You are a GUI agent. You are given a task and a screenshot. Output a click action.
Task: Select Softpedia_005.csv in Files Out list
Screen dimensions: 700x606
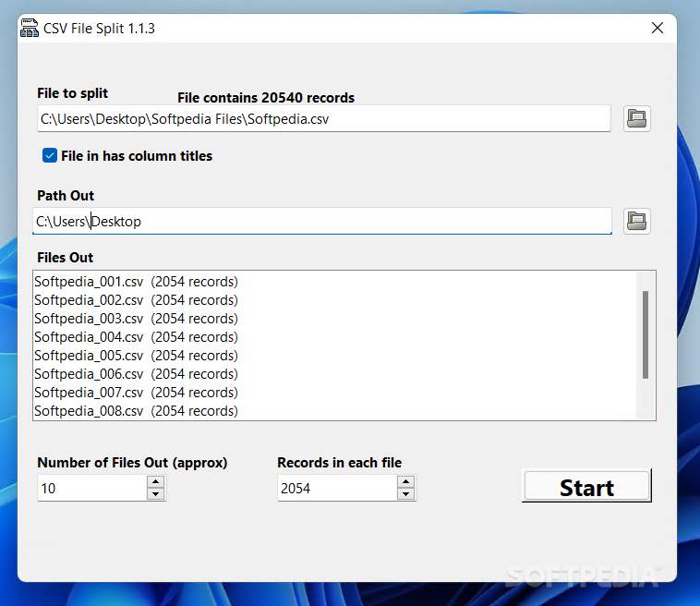pos(335,356)
